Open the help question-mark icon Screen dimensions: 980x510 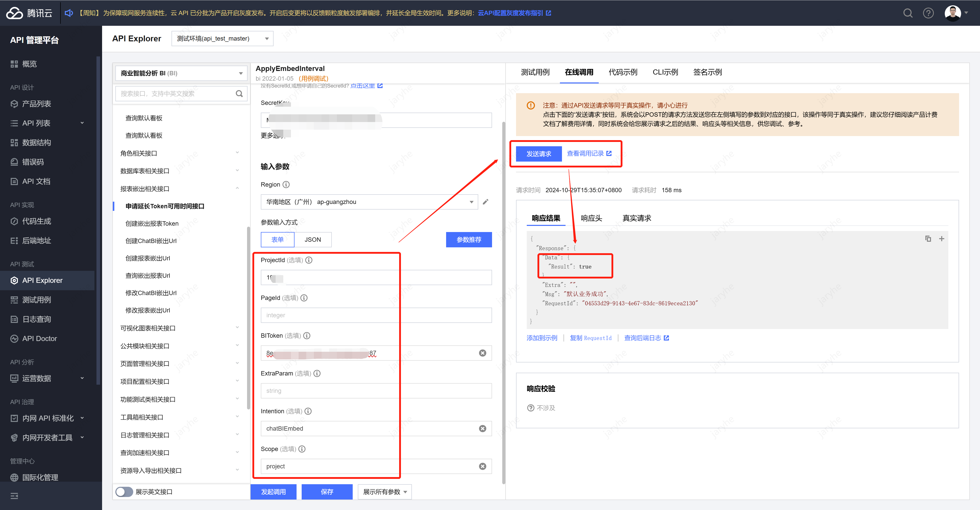coord(928,13)
